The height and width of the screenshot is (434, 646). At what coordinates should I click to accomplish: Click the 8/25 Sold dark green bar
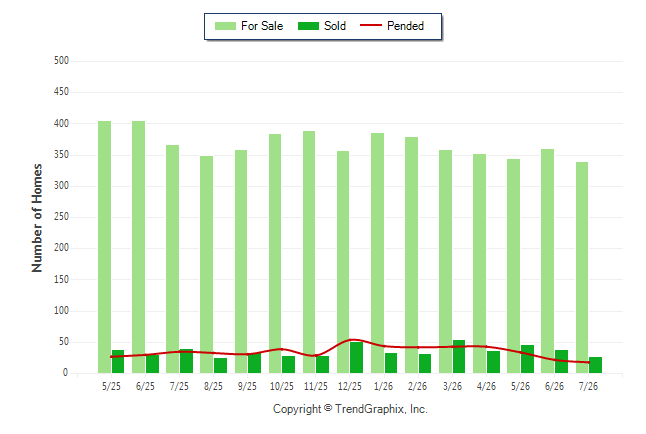tap(220, 366)
